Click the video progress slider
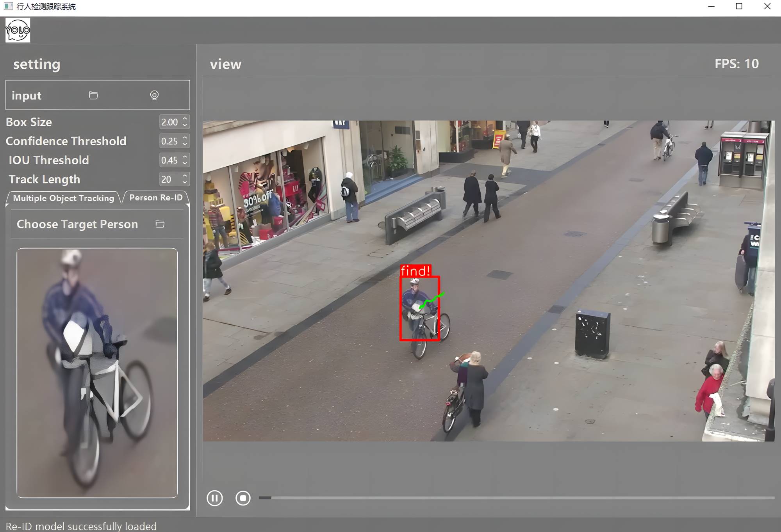The image size is (781, 532). (516, 498)
